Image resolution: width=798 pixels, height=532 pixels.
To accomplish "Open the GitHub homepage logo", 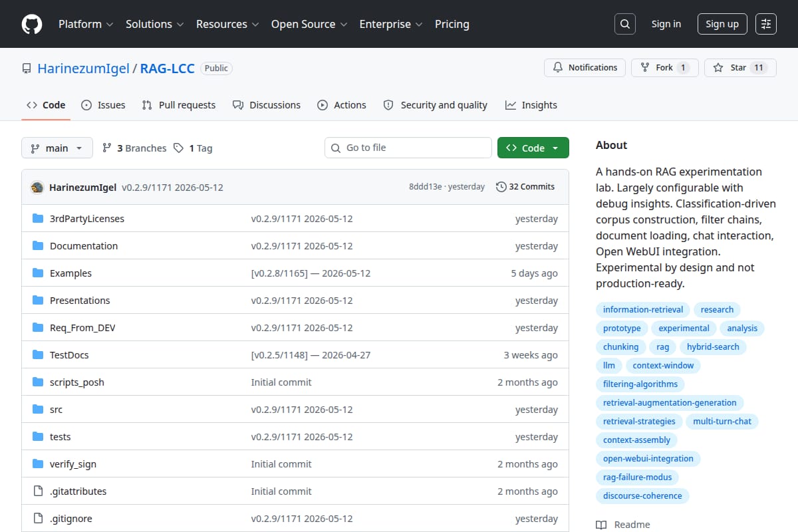I will pyautogui.click(x=32, y=24).
